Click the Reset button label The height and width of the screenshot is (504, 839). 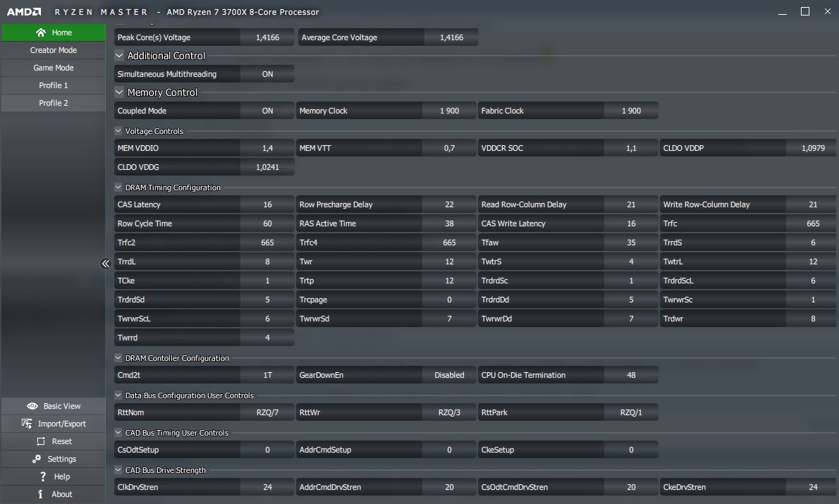point(61,441)
